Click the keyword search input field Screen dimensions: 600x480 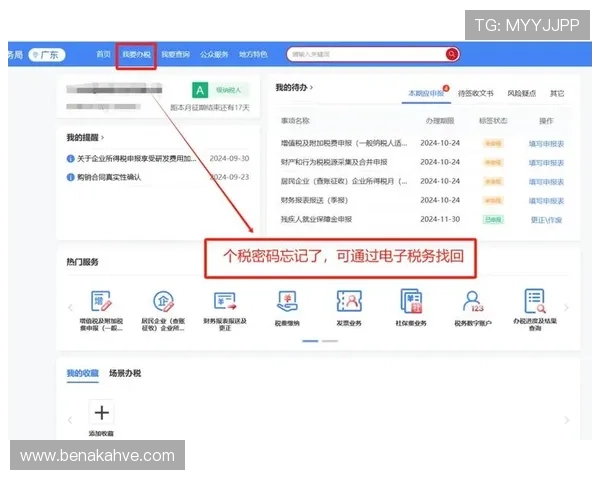(366, 54)
